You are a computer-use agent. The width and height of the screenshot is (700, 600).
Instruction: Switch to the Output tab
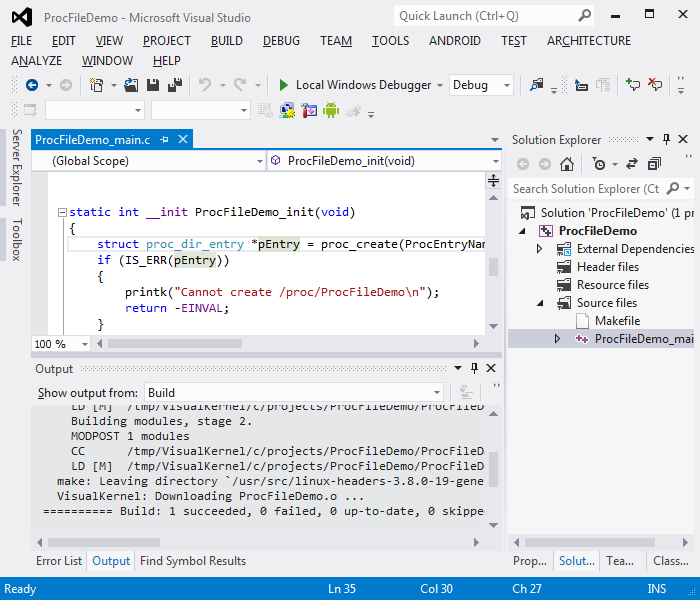[x=111, y=561]
